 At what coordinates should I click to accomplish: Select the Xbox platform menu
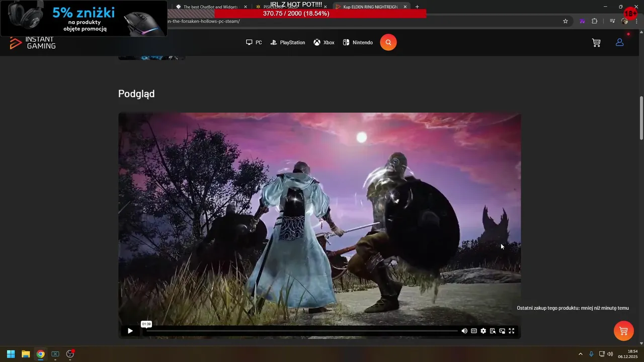coord(324,43)
